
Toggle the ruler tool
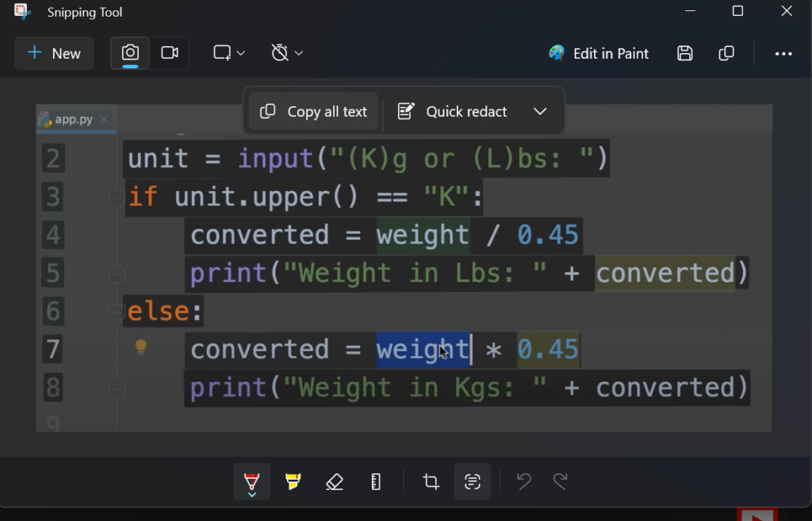click(x=375, y=481)
